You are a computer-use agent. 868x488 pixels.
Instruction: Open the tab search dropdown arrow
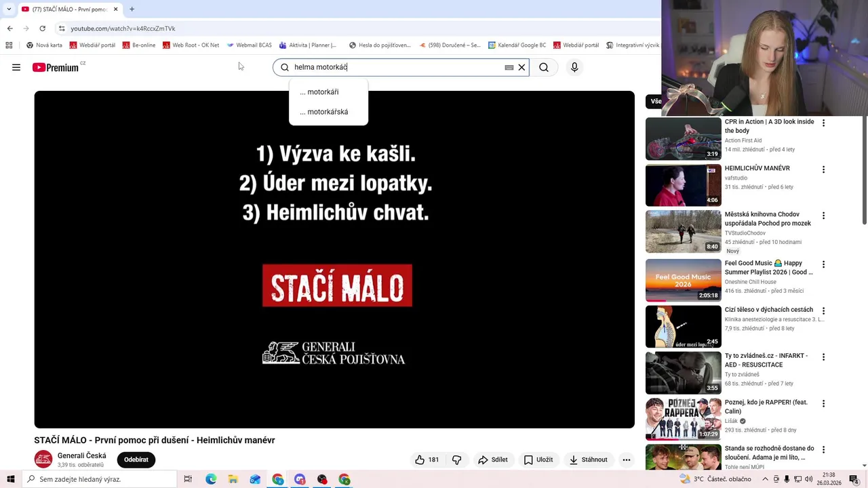(9, 9)
